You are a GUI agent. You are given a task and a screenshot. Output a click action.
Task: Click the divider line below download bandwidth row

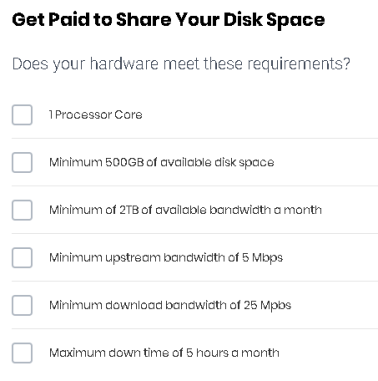[195, 329]
